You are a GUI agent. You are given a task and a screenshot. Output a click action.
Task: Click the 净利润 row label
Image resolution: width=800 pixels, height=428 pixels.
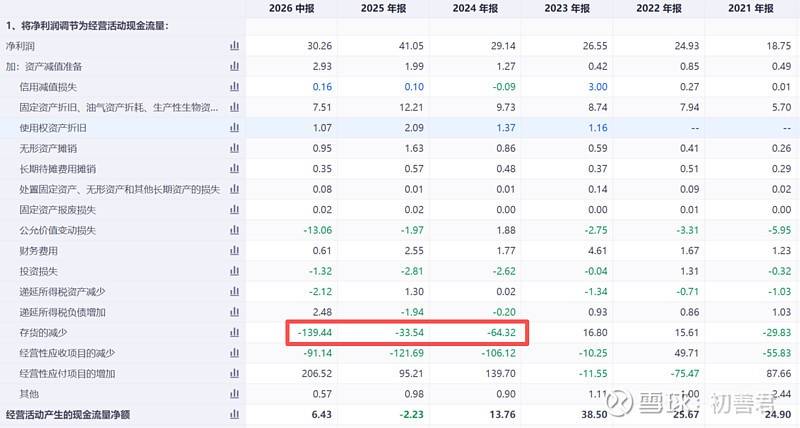coord(20,46)
